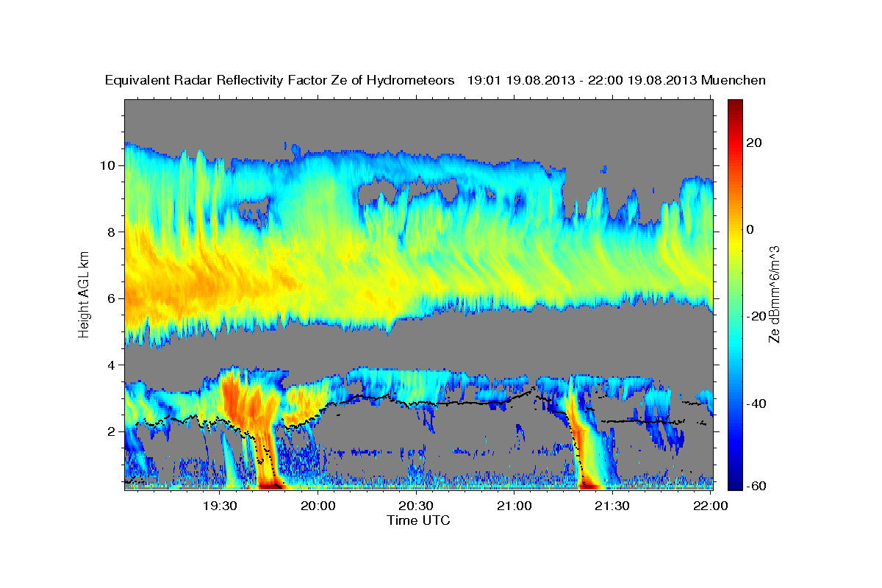Click the dark blue bottom of the colorbar
The image size is (882, 588).
point(735,484)
